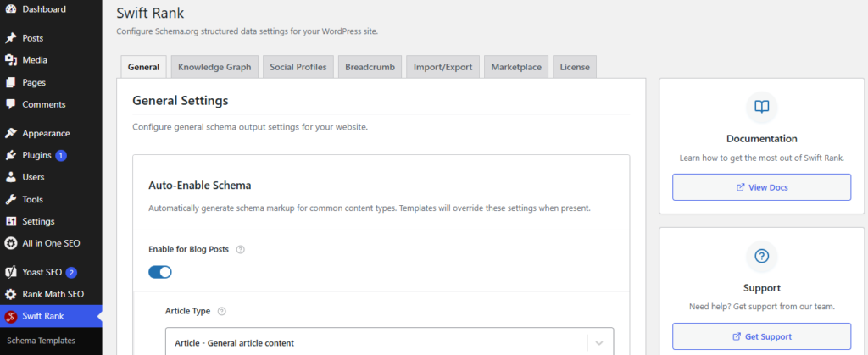Click the Comments bubble icon
This screenshot has height=355, width=868.
(10, 104)
